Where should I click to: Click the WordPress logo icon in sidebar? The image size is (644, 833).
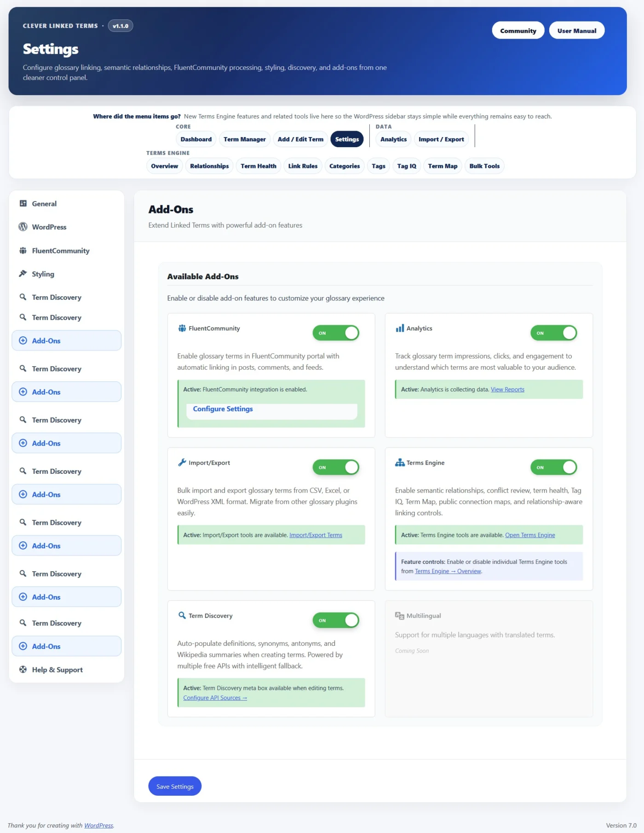[x=23, y=227]
